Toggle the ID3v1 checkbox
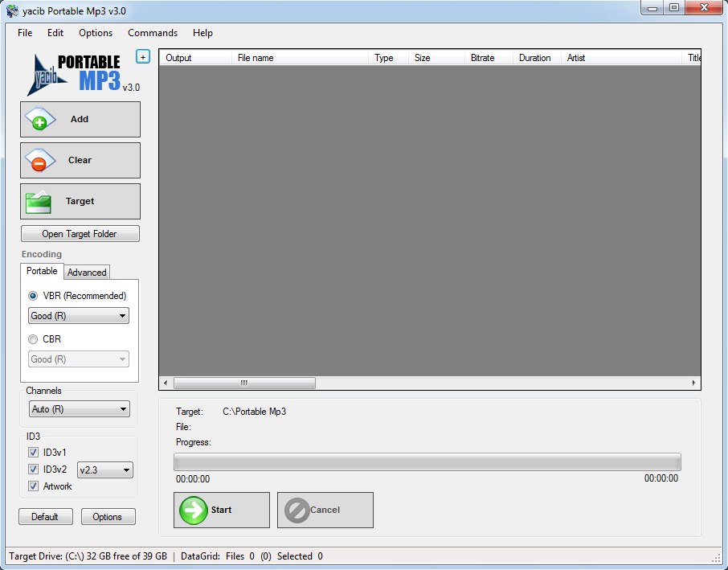The image size is (728, 570). [34, 452]
